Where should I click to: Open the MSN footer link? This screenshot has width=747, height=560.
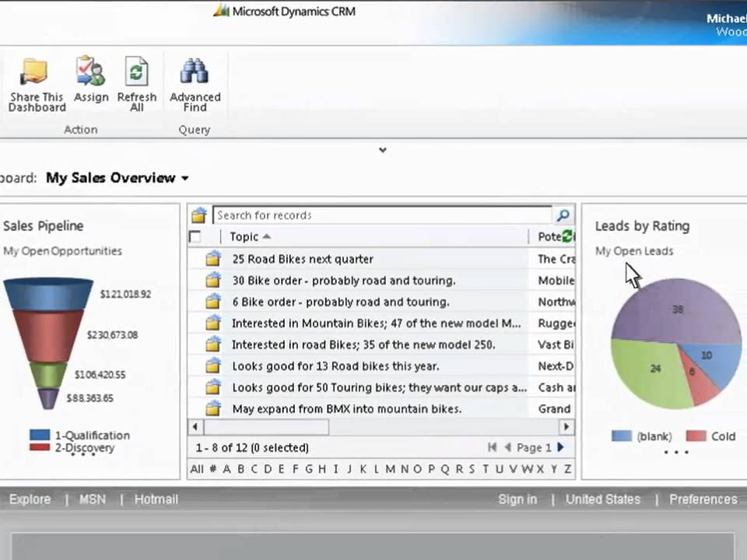(93, 499)
